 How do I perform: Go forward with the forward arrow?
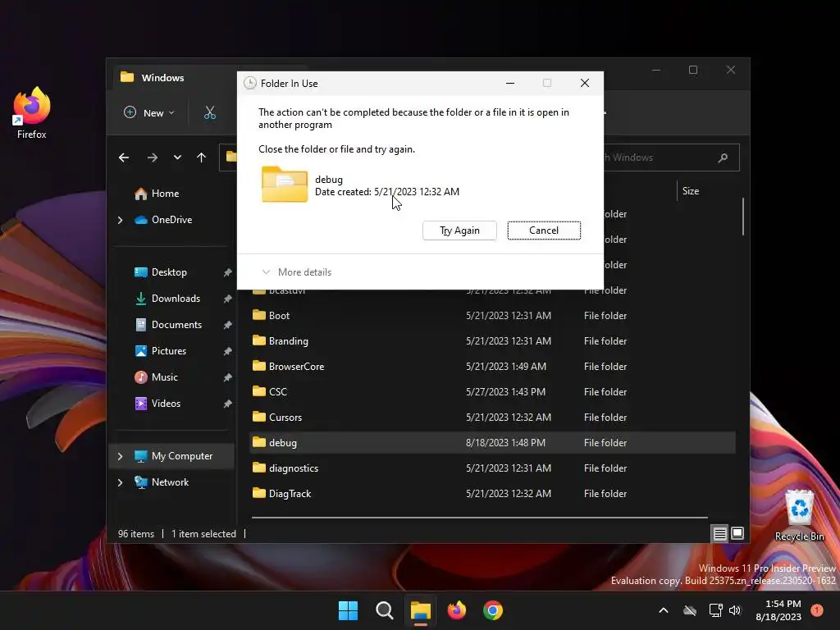tap(152, 157)
